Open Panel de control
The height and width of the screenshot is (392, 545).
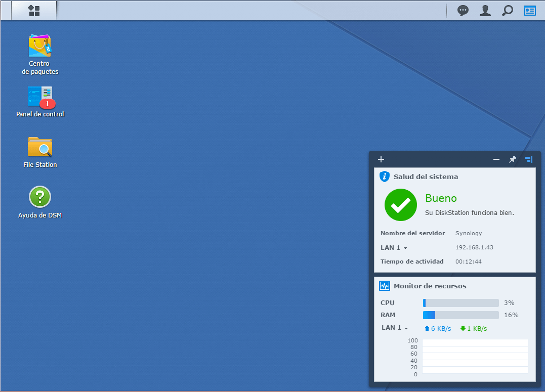[40, 97]
